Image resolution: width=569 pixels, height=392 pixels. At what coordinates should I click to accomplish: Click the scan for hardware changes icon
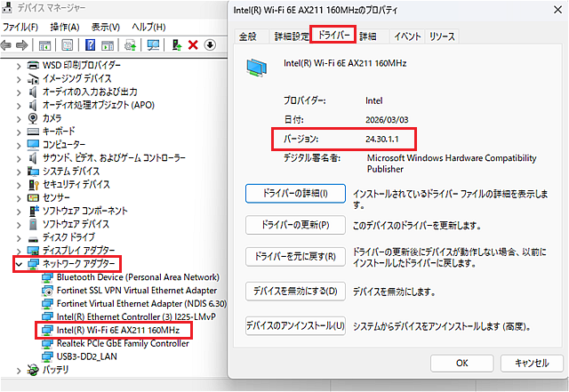(153, 45)
